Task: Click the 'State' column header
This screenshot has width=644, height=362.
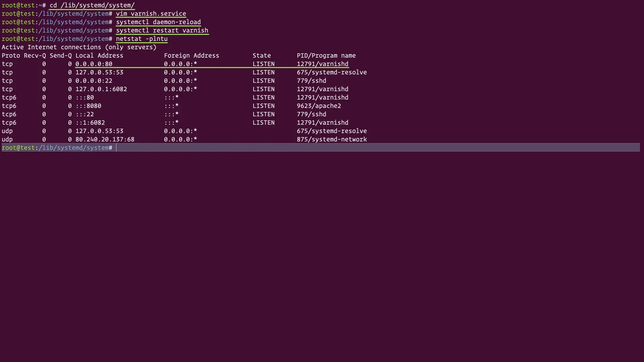Action: tap(262, 56)
